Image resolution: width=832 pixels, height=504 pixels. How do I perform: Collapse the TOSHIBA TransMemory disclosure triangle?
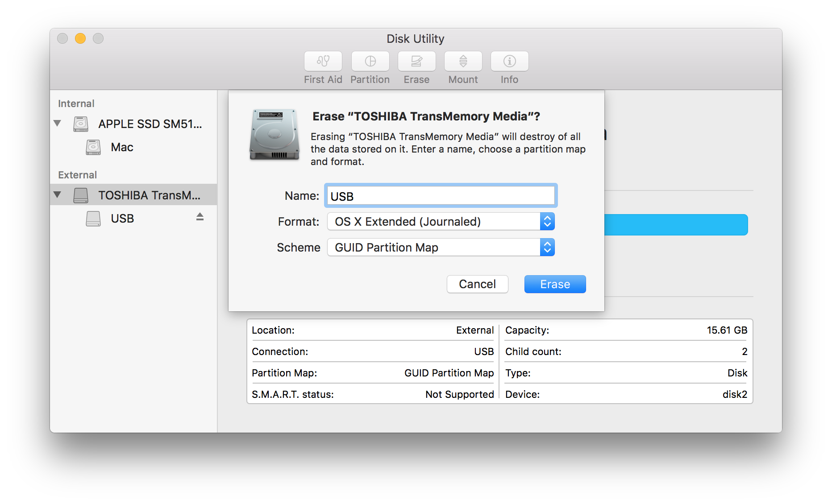(57, 194)
